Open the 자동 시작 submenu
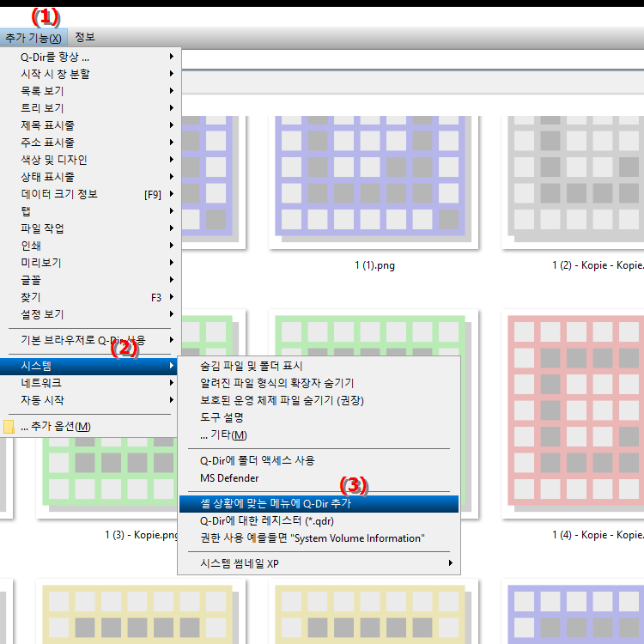This screenshot has width=644, height=644. click(90, 400)
